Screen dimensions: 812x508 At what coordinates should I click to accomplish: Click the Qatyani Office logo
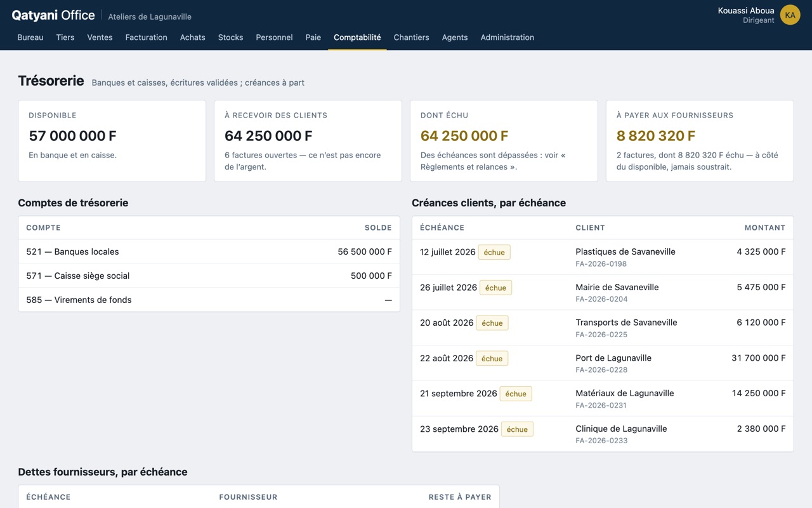(53, 15)
